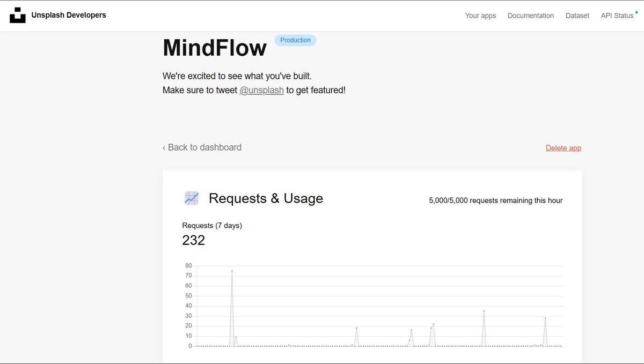The height and width of the screenshot is (364, 644).
Task: Click the Production status badge
Action: pos(295,40)
